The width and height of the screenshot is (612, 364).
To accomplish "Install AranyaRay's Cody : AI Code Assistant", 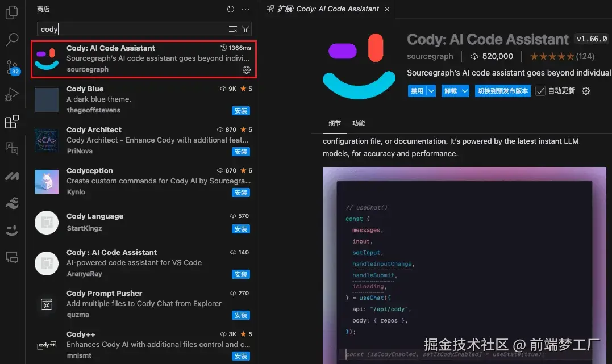I will (241, 274).
